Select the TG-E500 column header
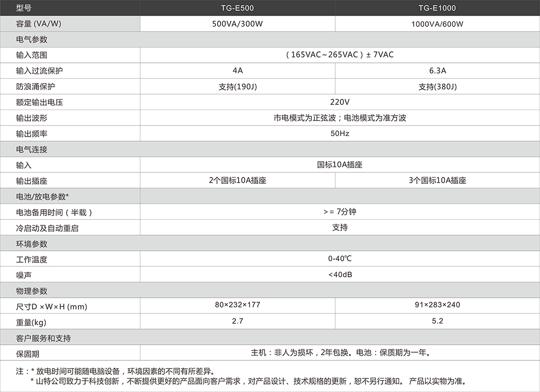540x392 pixels. pyautogui.click(x=237, y=7)
